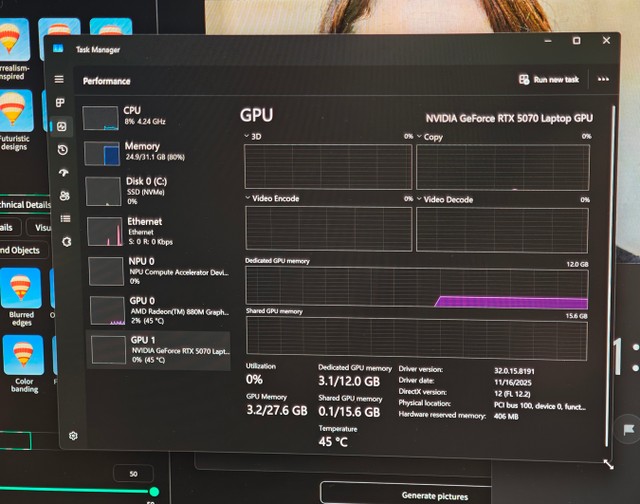Open the Processes page icon

point(60,102)
